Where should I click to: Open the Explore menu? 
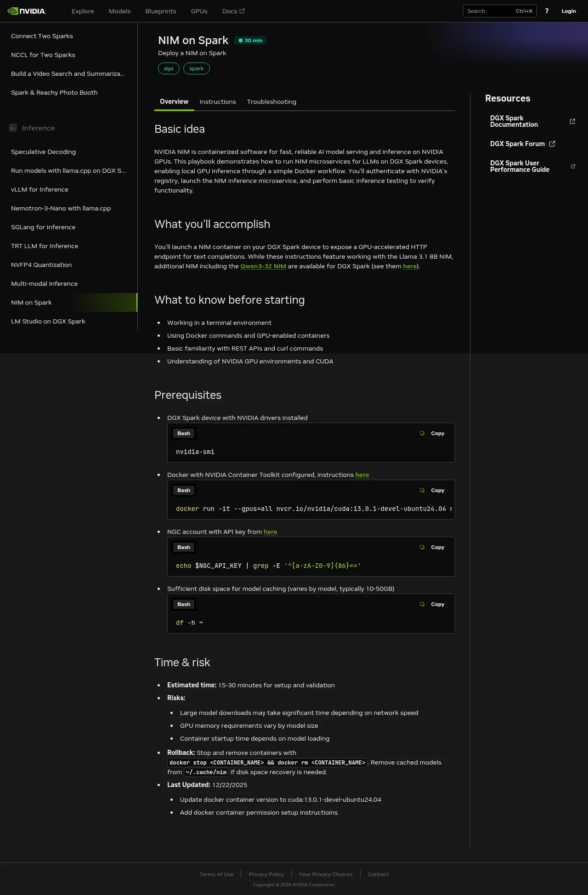(83, 11)
